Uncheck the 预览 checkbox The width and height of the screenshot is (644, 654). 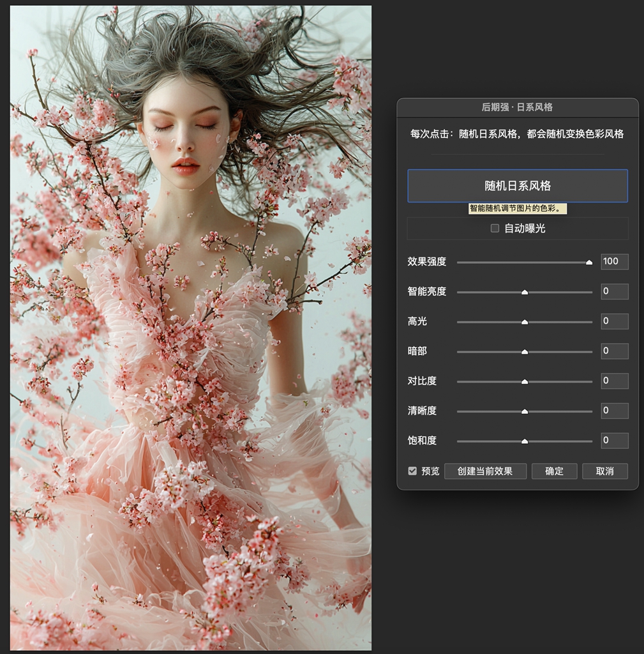(412, 471)
